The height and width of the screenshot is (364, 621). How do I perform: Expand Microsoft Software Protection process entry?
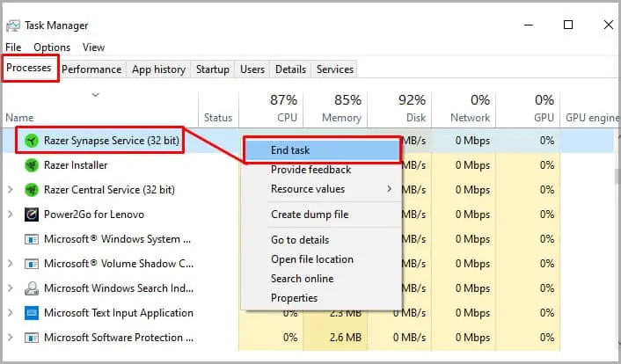point(11,338)
